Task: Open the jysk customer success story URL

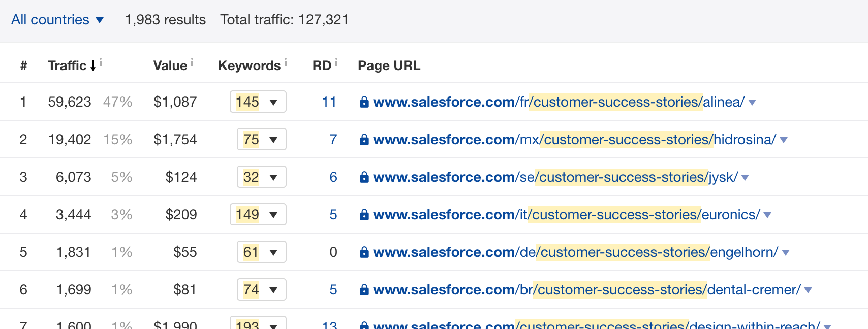Action: [555, 177]
